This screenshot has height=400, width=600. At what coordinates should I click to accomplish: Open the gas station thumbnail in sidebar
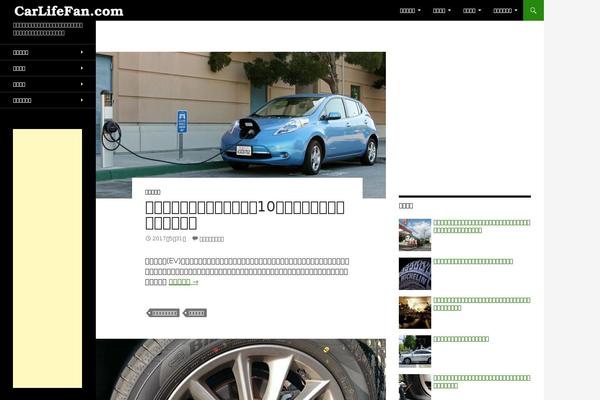(415, 235)
